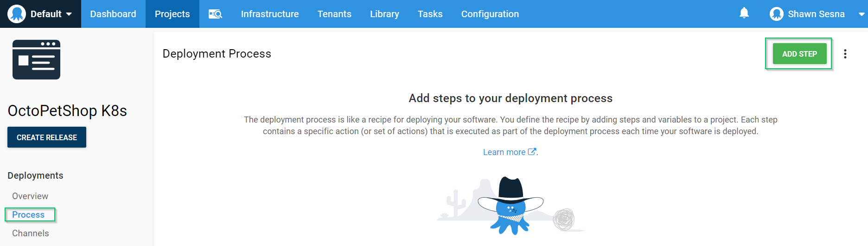Open the Projects tab
The image size is (868, 246).
(x=172, y=14)
